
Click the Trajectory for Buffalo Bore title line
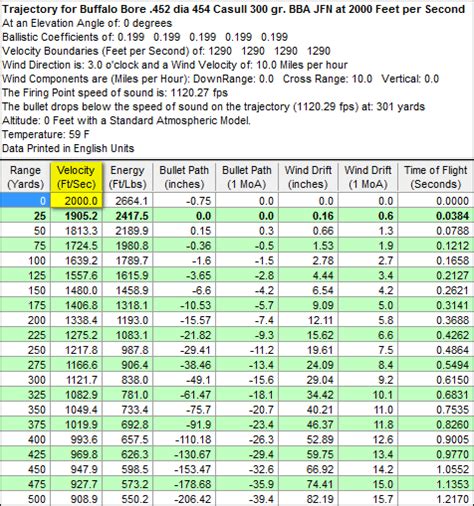[233, 9]
